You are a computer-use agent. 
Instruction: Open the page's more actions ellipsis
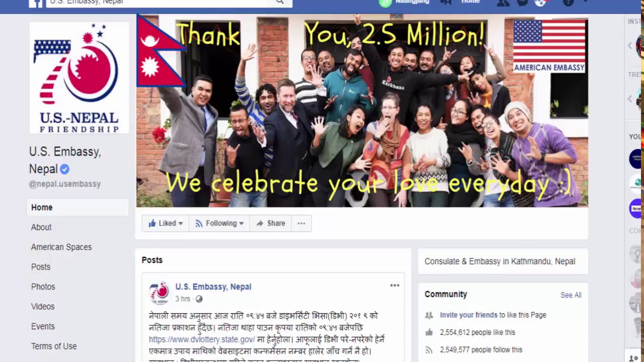[301, 223]
